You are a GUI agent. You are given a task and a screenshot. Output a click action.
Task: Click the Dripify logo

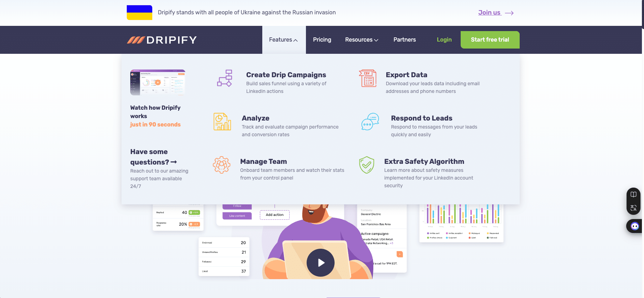point(162,40)
